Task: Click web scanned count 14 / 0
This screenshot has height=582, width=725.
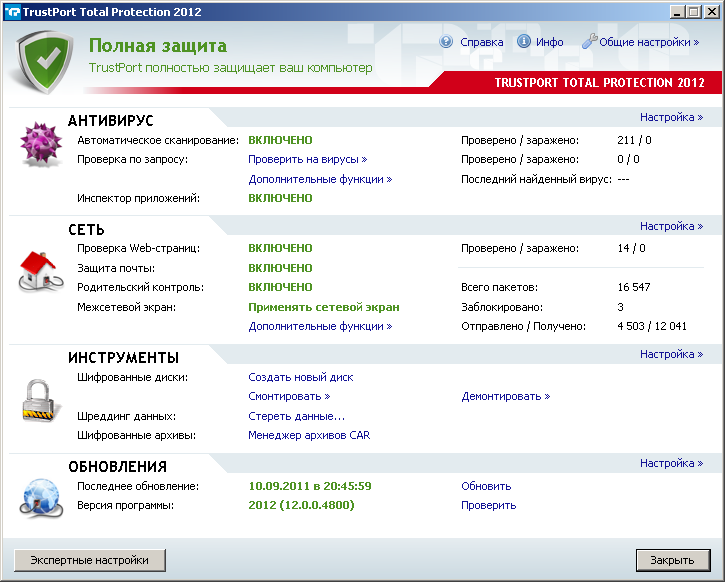Action: [x=631, y=248]
